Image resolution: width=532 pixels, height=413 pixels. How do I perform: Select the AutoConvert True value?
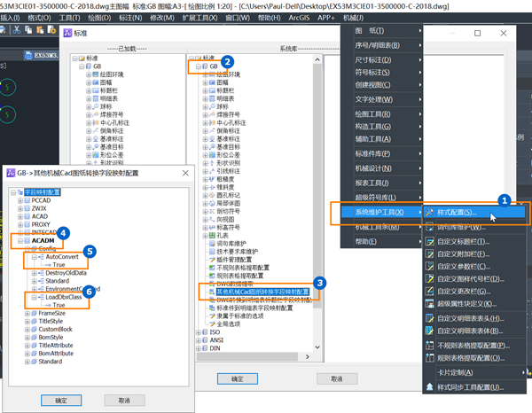[x=59, y=264]
